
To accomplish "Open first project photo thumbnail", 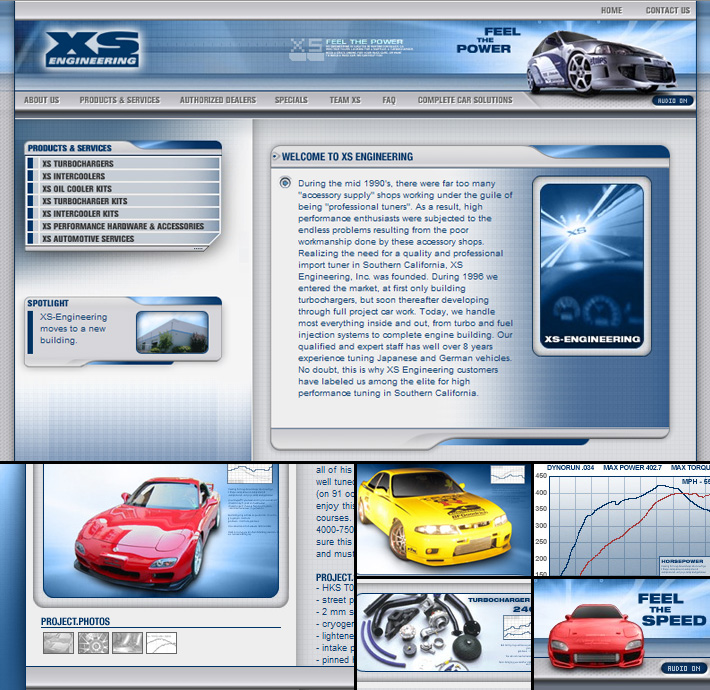I will pos(58,643).
